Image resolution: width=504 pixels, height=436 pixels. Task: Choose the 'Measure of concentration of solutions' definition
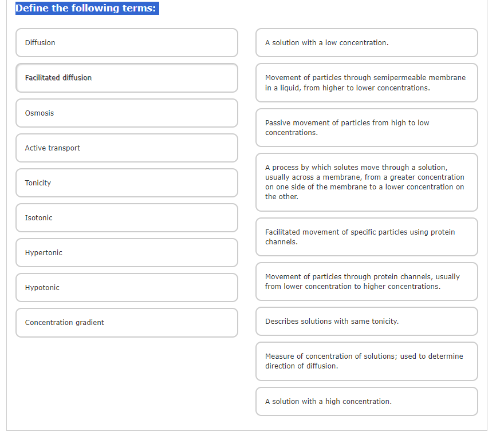pos(367,361)
